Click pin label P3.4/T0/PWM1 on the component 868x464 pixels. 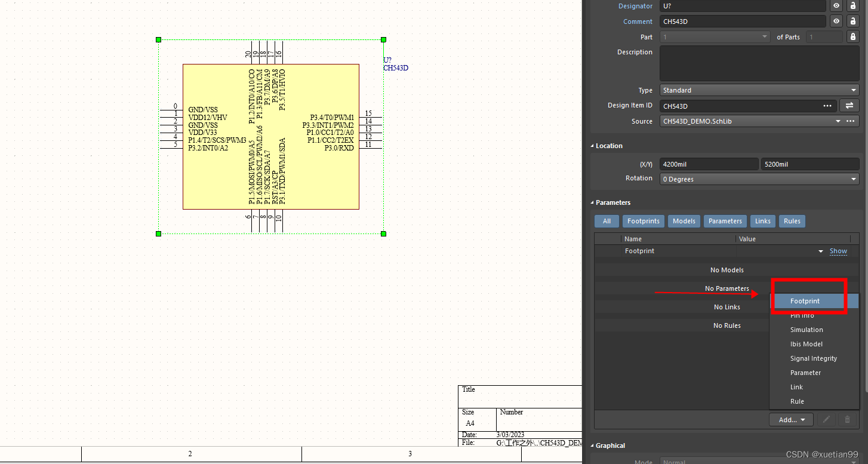pos(332,118)
